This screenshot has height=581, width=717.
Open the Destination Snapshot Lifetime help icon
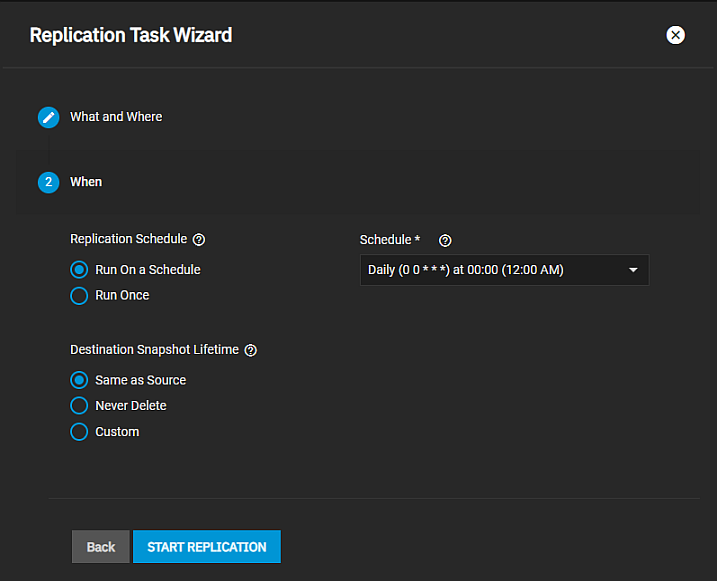click(251, 350)
